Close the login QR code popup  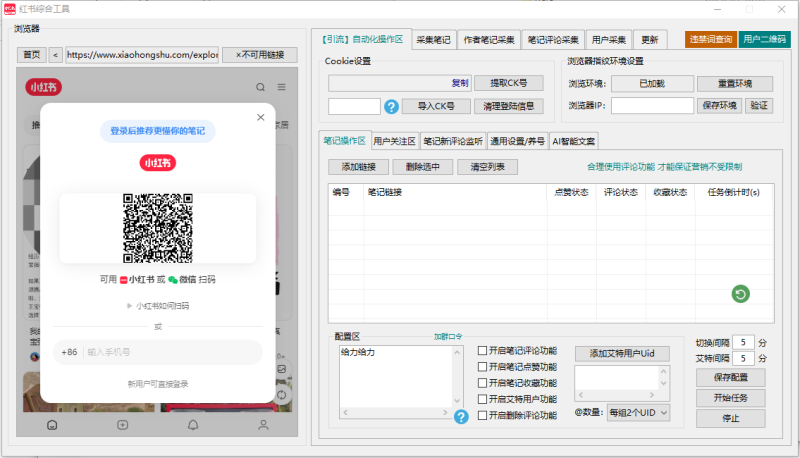(x=261, y=117)
